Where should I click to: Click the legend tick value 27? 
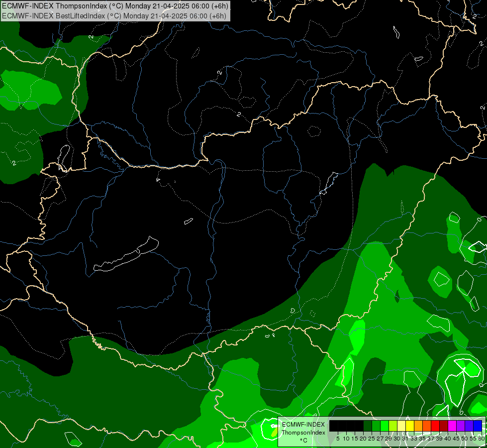(380, 439)
